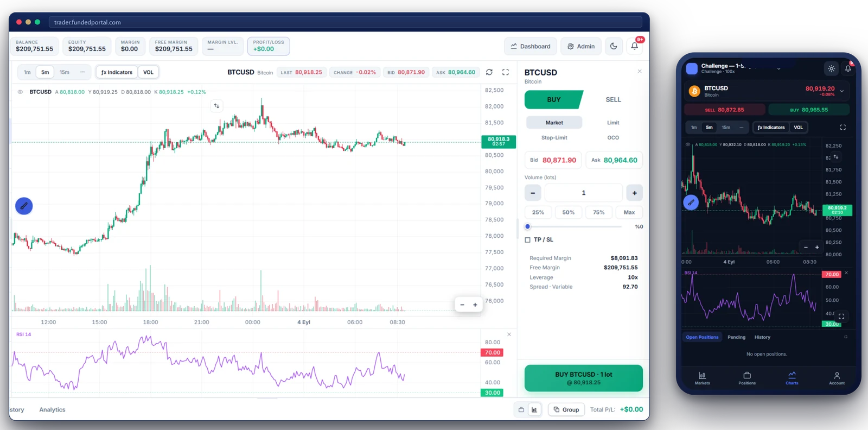This screenshot has height=430, width=868.
Task: Select the Limit order type
Action: click(613, 123)
